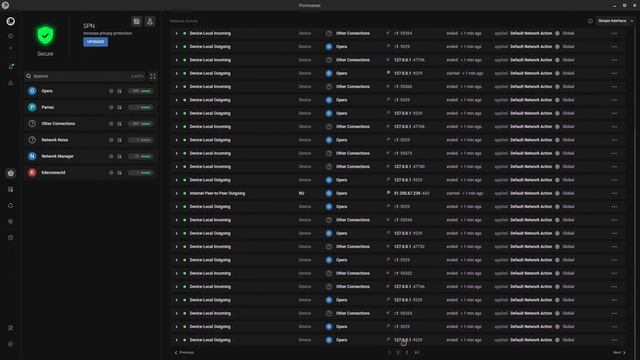Screen dimensions: 640x360
Task: Click the red Kdeconnectd K avatar icon
Action: (x=32, y=173)
